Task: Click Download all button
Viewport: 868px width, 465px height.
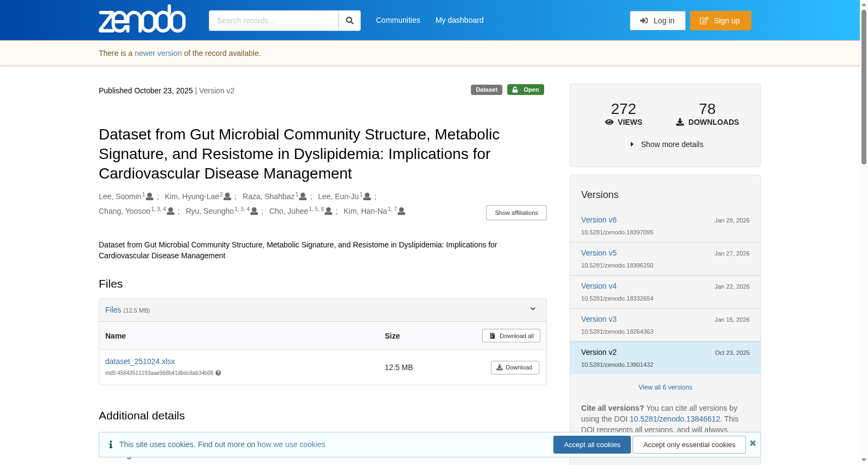Action: pos(511,336)
